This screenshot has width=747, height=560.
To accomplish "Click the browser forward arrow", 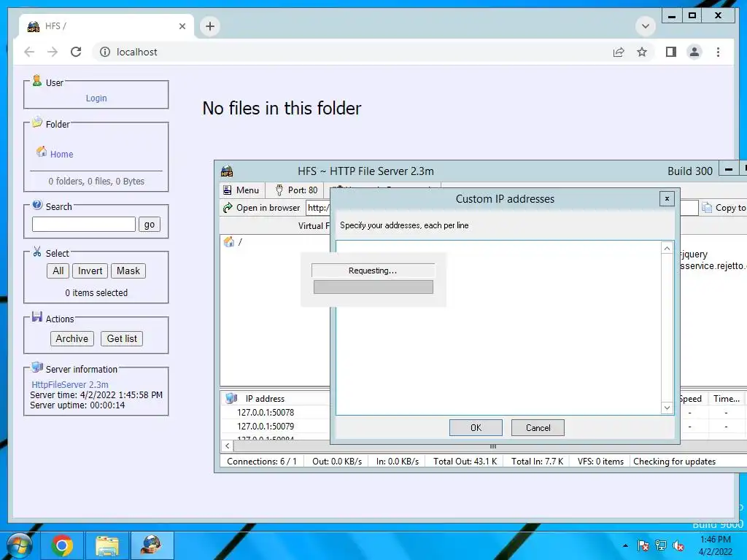I will coord(53,52).
